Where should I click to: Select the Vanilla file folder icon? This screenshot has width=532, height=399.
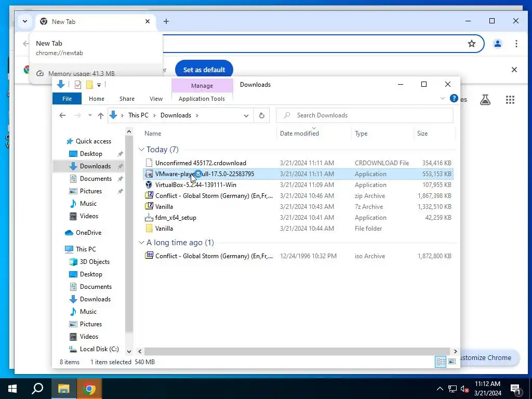pyautogui.click(x=149, y=229)
